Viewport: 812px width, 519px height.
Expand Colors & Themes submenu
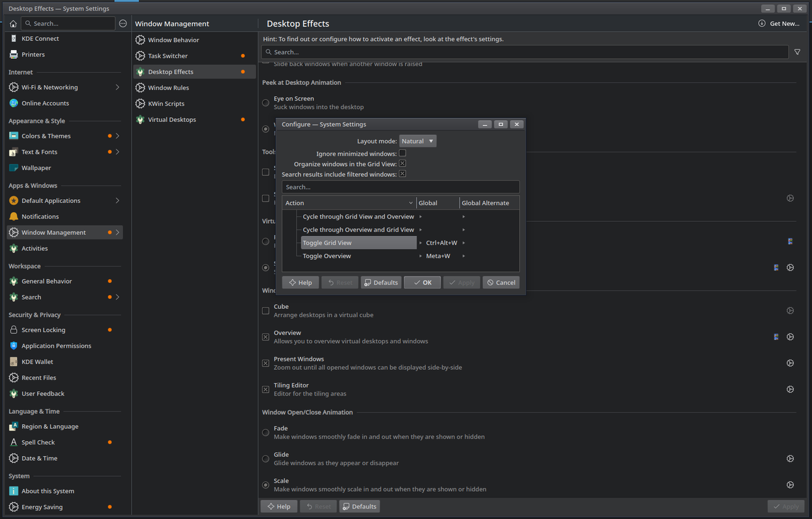point(117,136)
